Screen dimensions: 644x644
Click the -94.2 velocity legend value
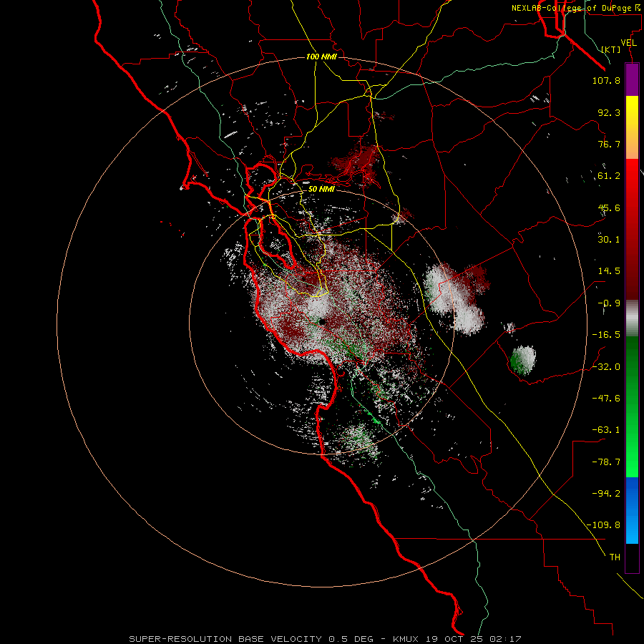(606, 494)
